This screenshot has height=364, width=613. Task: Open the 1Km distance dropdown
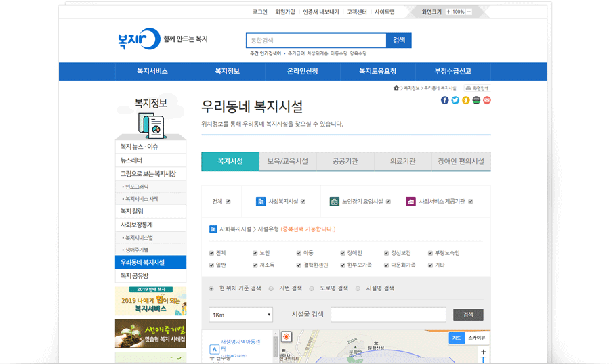tap(241, 315)
